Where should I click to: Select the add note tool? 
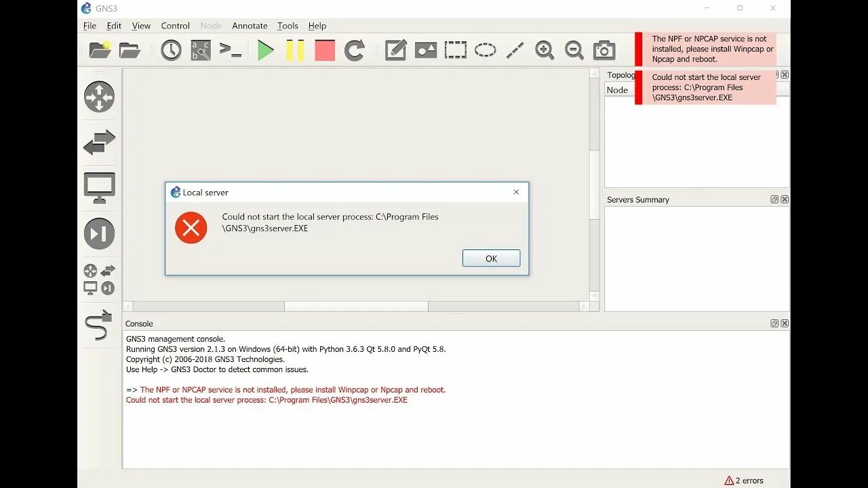coord(396,50)
